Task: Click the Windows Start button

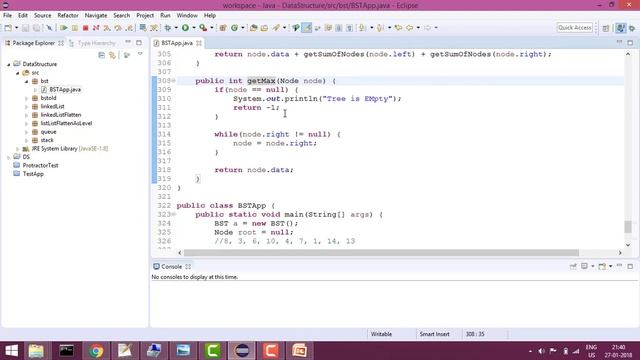Action: click(11, 351)
